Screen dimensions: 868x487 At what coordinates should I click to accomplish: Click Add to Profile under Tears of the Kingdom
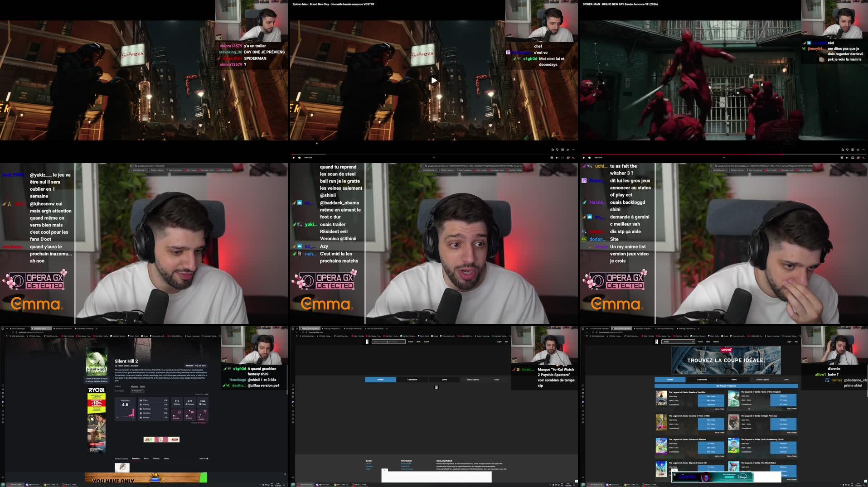pyautogui.click(x=792, y=409)
